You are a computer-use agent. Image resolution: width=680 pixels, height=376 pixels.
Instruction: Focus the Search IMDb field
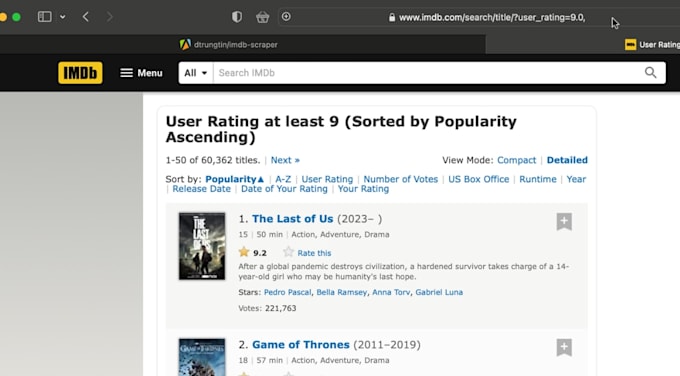[427, 73]
